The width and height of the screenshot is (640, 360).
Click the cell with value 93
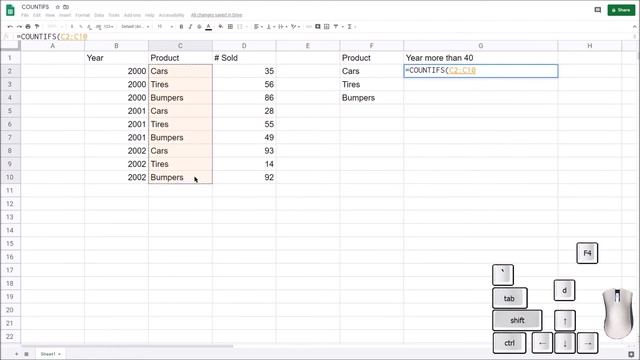tap(244, 151)
